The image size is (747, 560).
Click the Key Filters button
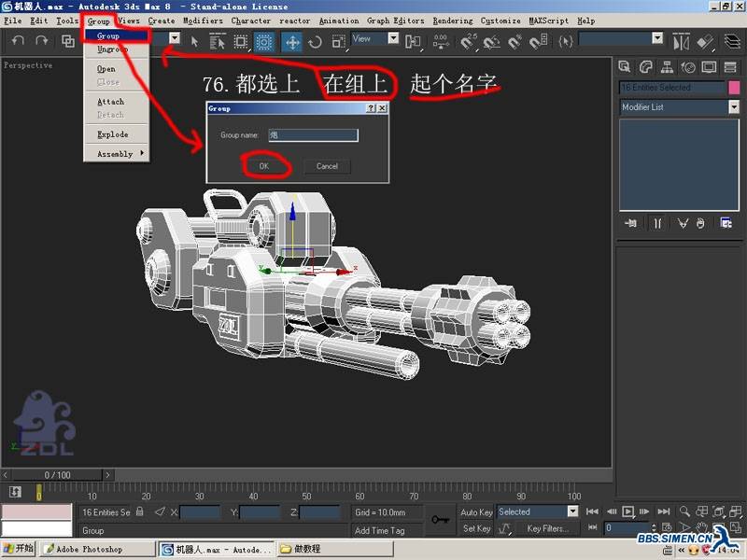548,528
